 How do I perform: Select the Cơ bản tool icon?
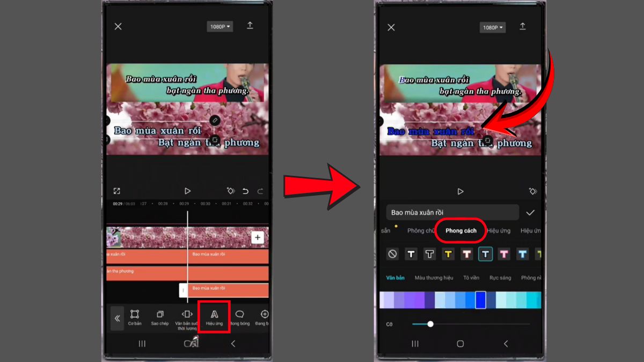[x=135, y=316]
